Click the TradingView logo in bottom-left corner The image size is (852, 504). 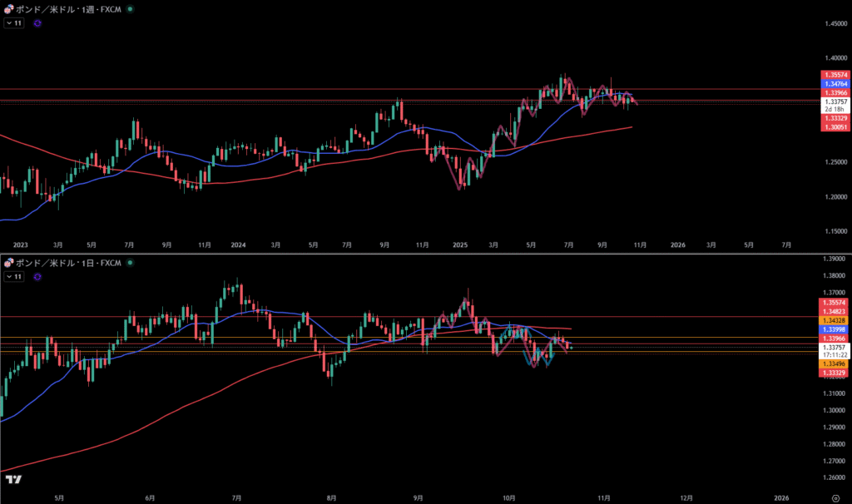pos(12,480)
